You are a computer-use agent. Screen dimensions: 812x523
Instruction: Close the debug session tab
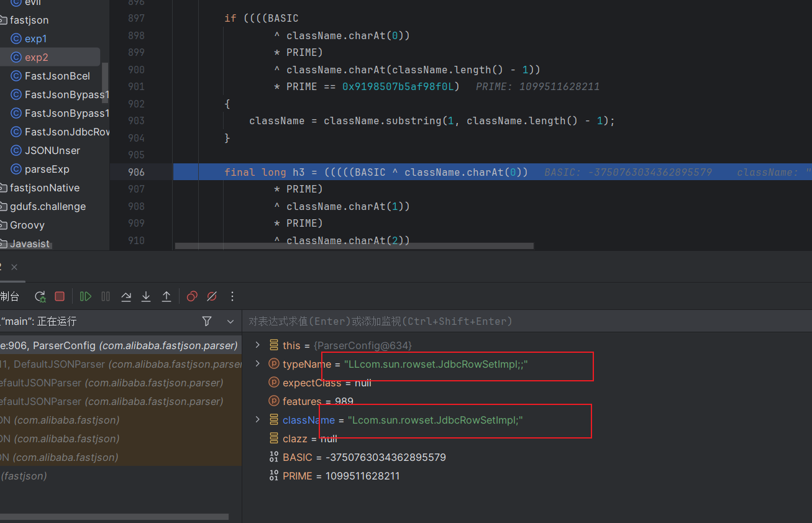click(14, 266)
